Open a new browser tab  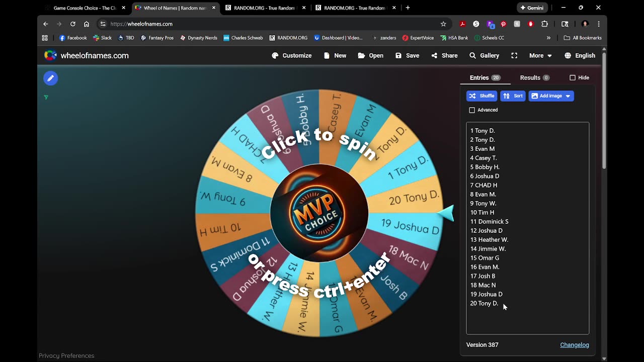(x=408, y=8)
